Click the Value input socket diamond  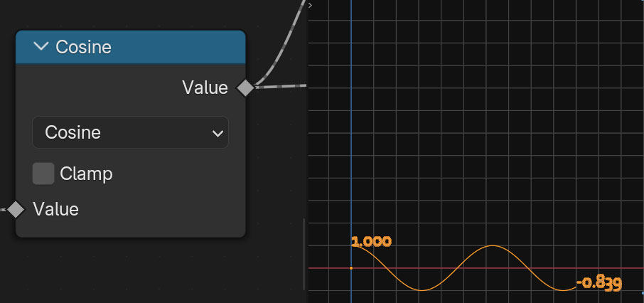16,209
